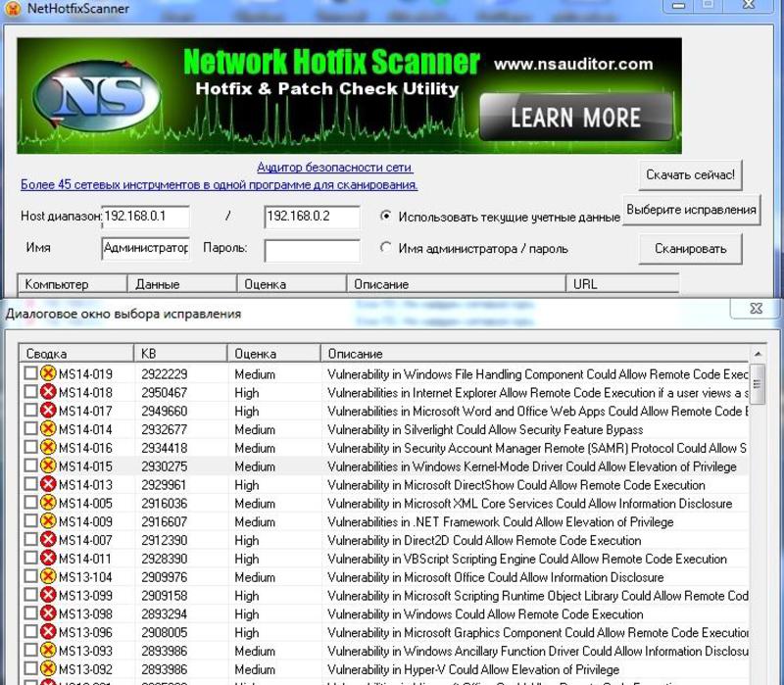This screenshot has height=685, width=784.
Task: Click the red severity icon for MS14-011
Action: point(48,558)
